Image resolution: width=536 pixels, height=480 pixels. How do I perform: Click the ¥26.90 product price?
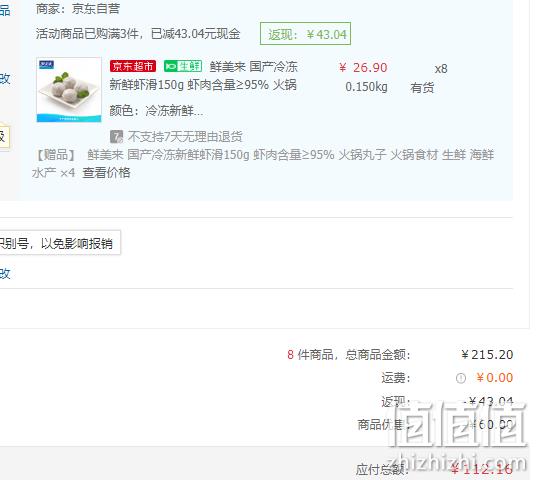pyautogui.click(x=363, y=68)
